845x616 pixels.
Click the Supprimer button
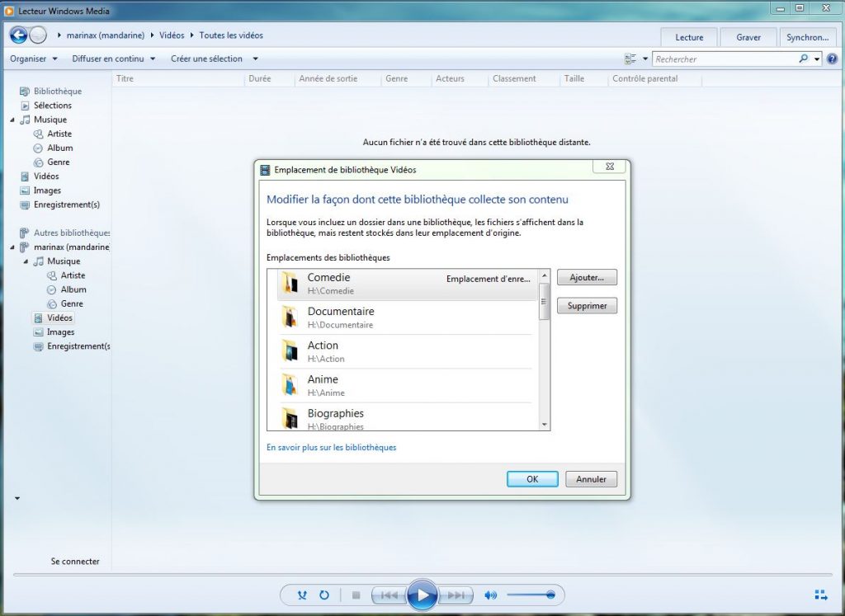pos(587,306)
